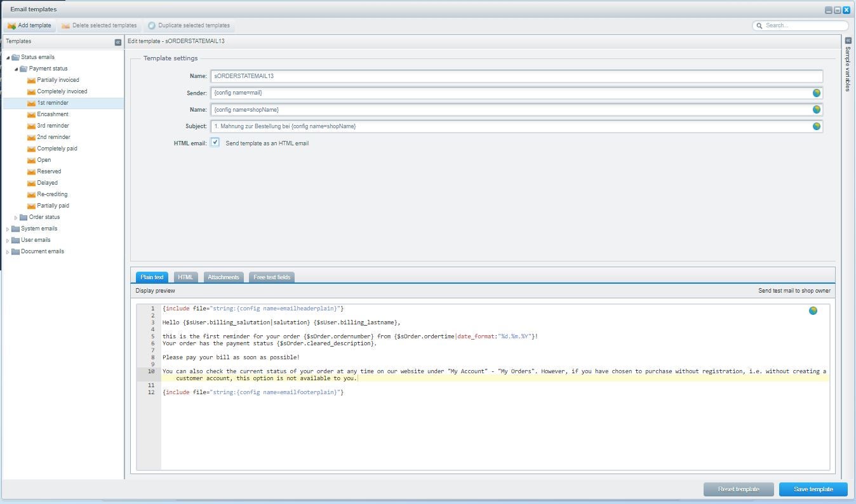Viewport: 856px width, 504px height.
Task: Open the Partially paid template
Action: click(53, 206)
